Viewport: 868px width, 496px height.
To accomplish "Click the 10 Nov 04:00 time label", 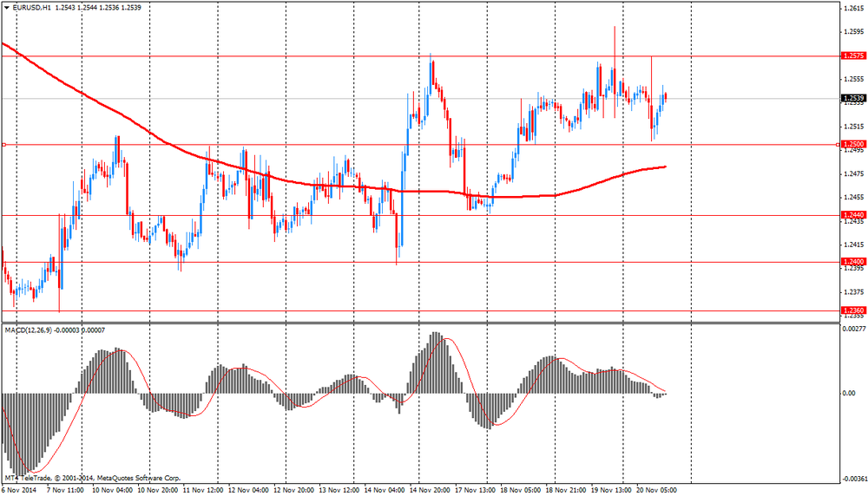I will pyautogui.click(x=112, y=490).
